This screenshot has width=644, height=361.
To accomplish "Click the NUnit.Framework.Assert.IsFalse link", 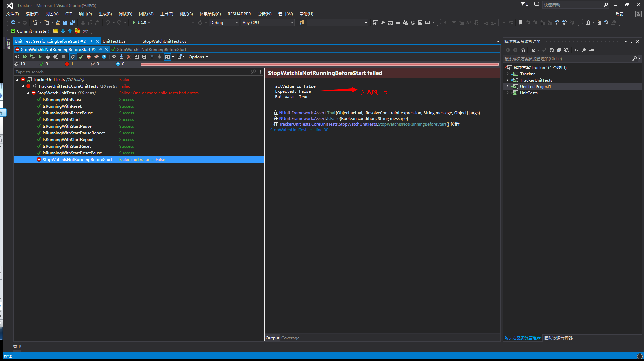I will pyautogui.click(x=309, y=119).
